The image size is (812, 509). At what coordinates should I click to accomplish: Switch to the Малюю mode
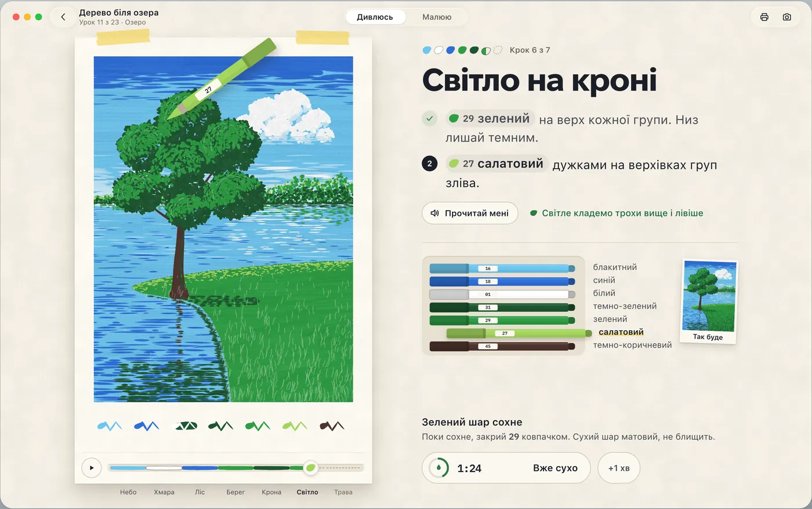coord(437,17)
